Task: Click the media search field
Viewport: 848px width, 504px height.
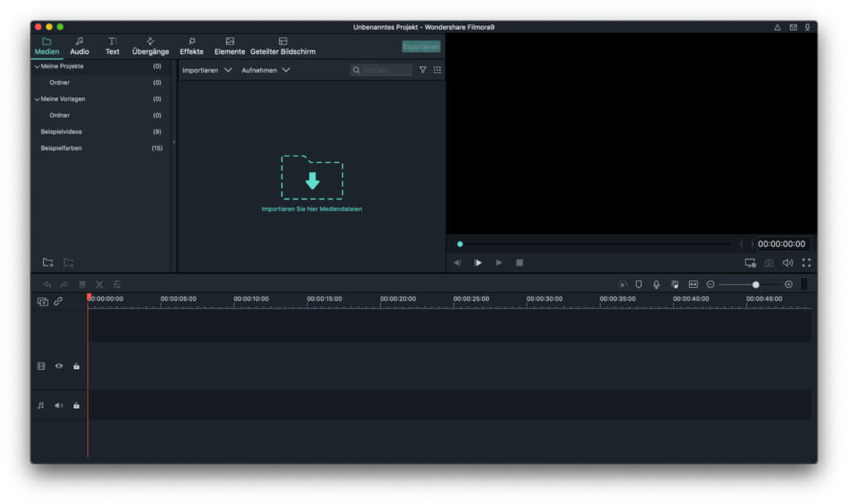Action: (381, 70)
